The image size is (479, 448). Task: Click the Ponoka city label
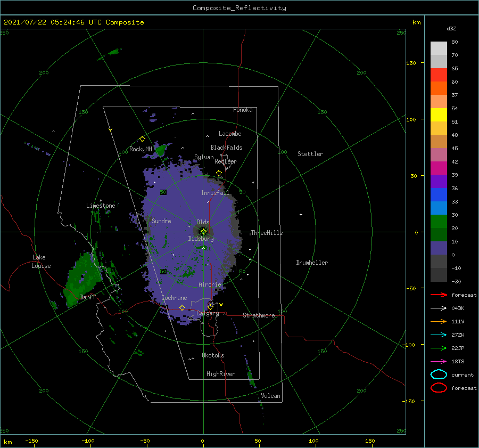click(x=243, y=110)
